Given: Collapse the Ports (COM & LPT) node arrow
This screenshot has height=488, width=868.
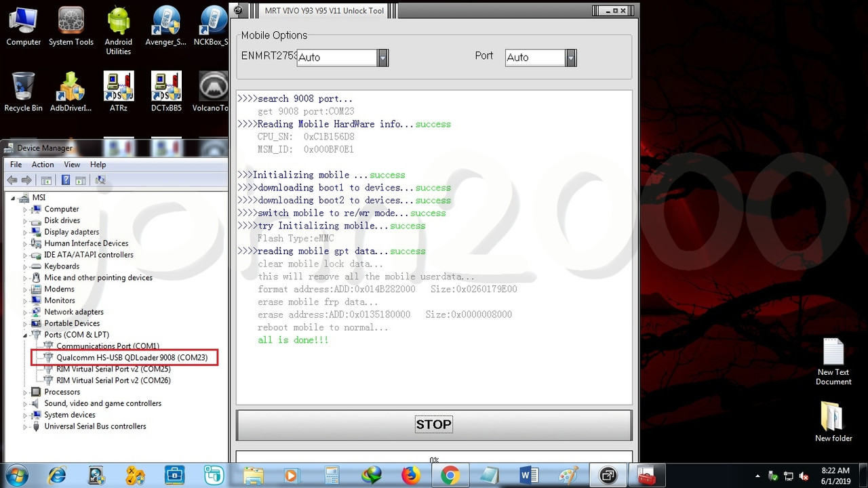Looking at the screenshot, I should 25,335.
